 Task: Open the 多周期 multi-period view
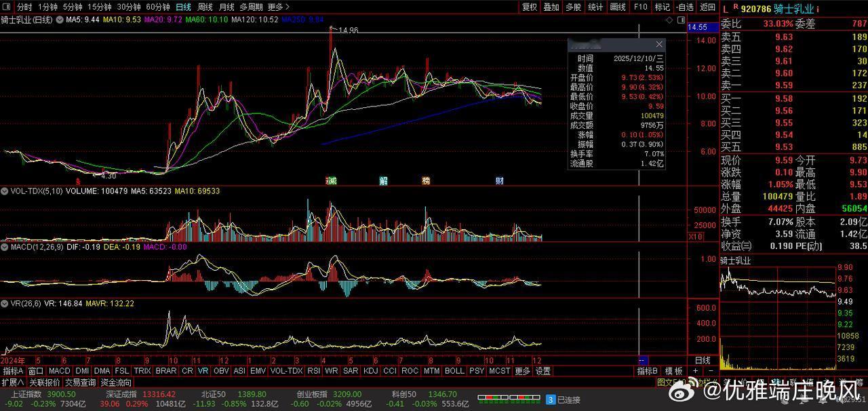point(251,7)
